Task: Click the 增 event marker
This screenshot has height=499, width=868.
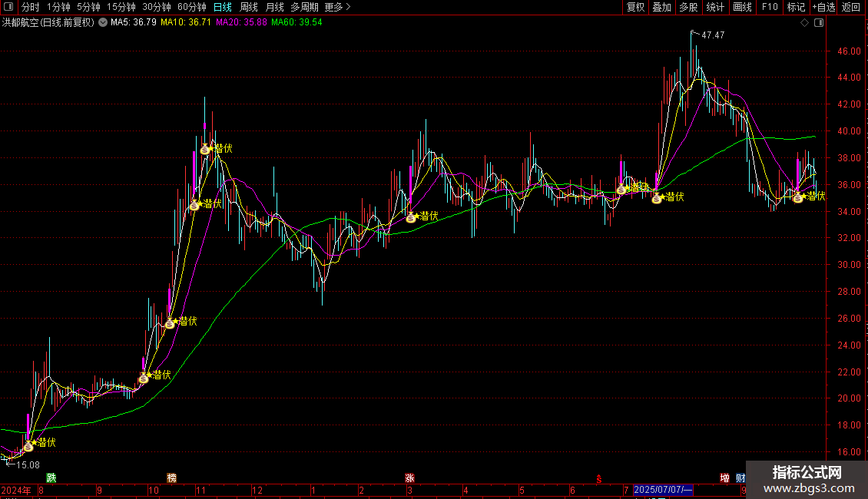Action: 724,478
